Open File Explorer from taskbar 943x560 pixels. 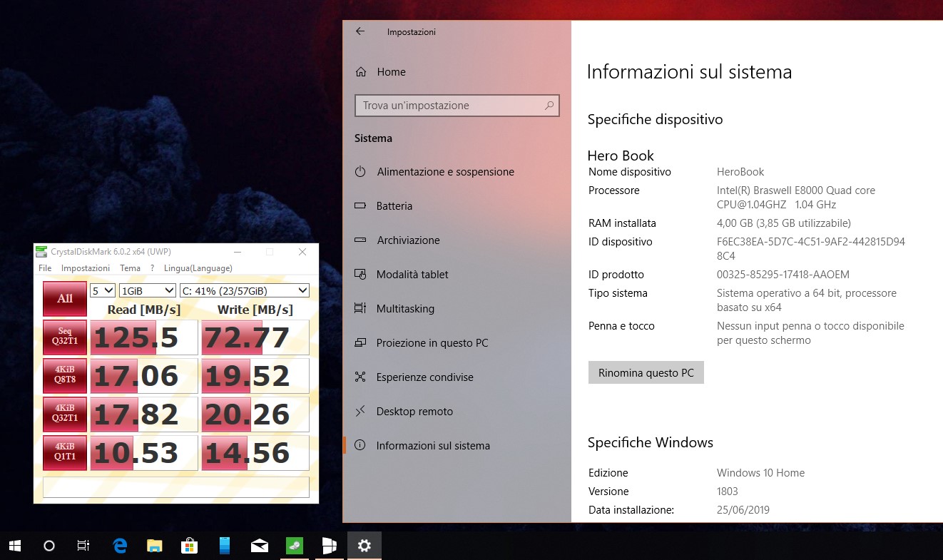point(155,546)
